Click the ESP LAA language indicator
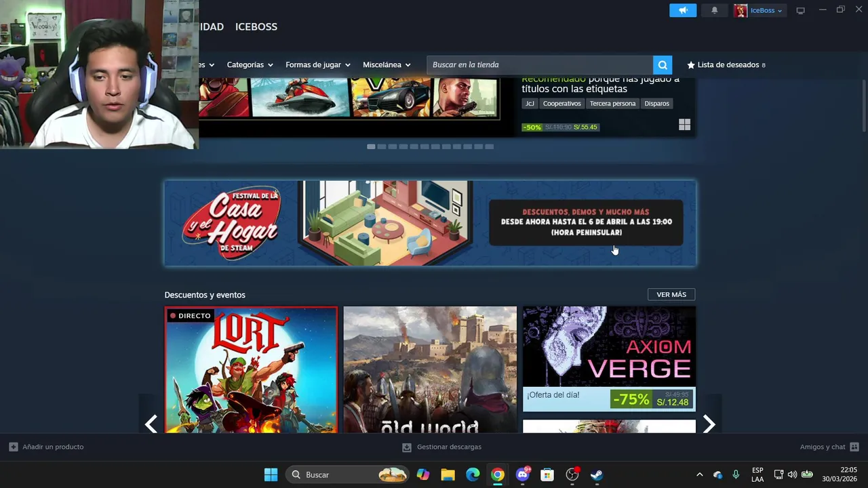 point(757,474)
